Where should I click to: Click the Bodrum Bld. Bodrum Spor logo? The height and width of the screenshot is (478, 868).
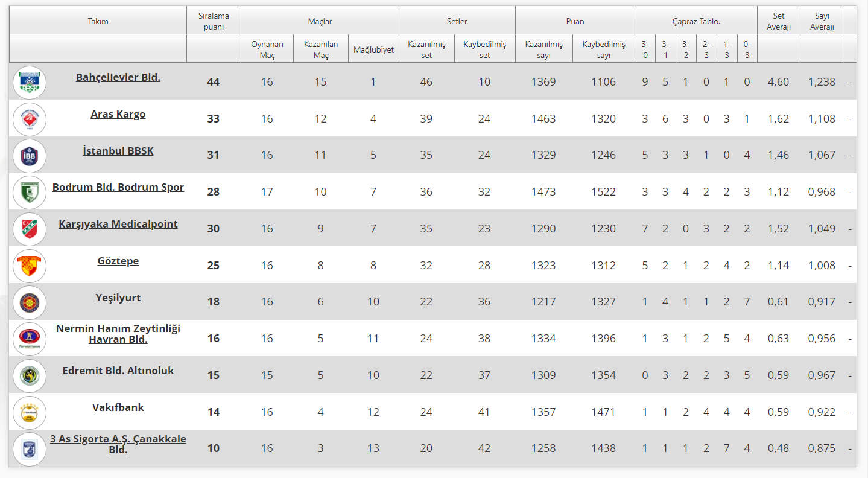tap(30, 193)
